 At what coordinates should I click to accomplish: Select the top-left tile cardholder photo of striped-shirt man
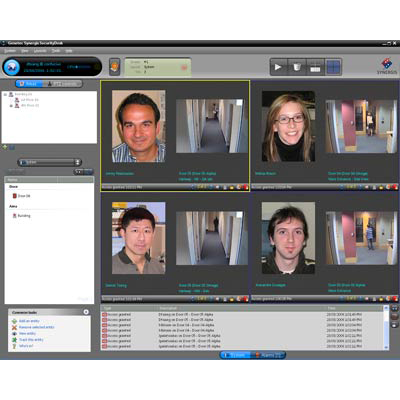click(139, 126)
